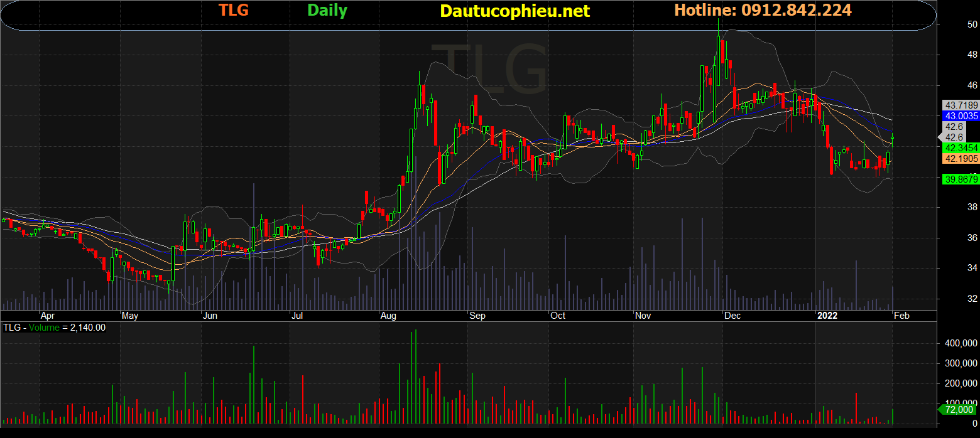Click the TLG ticker symbol in header
This screenshot has width=980, height=438.
point(234,11)
